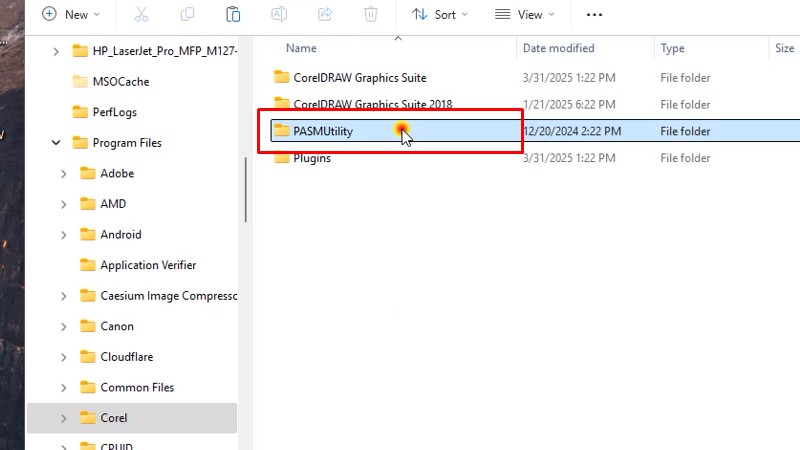Open the Sort dropdown menu

439,15
